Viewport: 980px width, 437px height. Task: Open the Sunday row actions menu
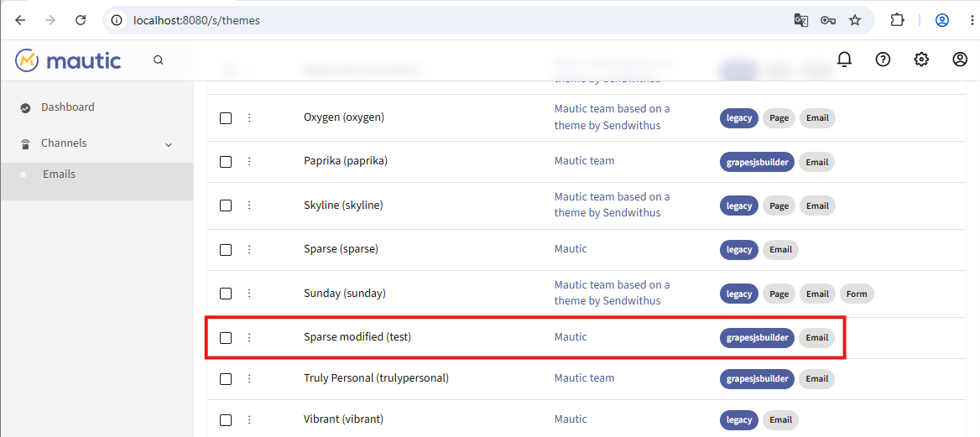click(x=249, y=294)
